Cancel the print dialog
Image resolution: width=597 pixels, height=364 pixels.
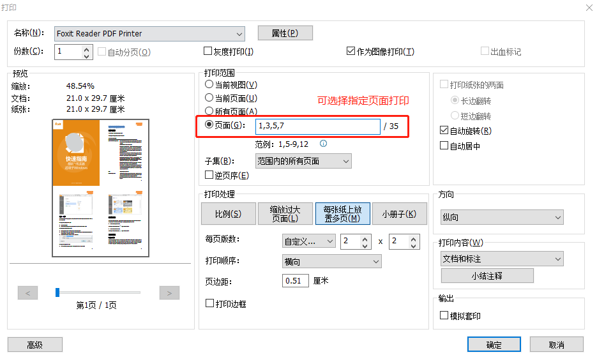pos(557,345)
